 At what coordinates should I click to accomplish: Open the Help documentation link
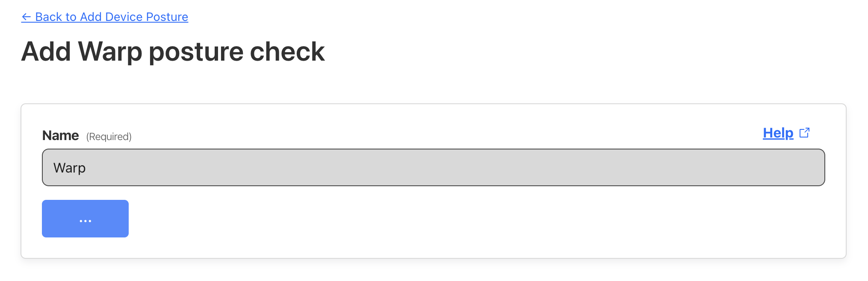786,133
